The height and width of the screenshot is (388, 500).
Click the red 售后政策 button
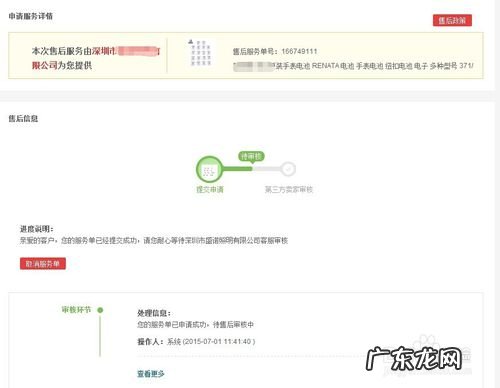point(452,20)
